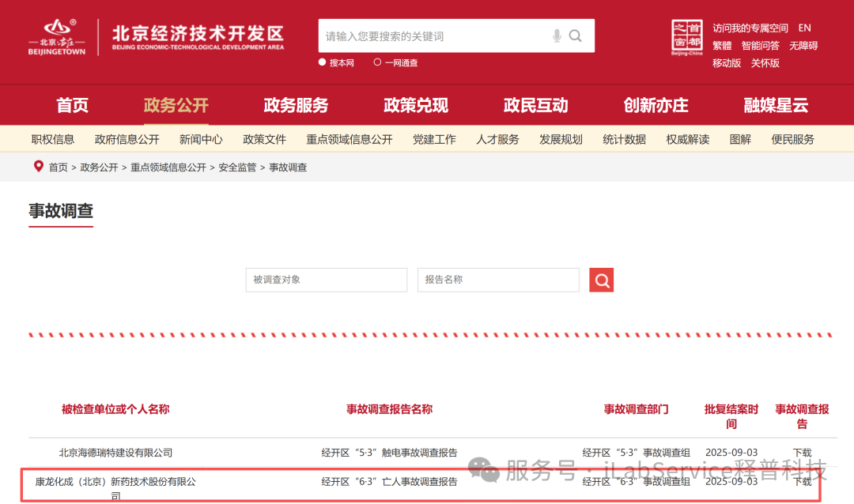Screen dimensions: 854x504
Task: Switch language with the EN link
Action: click(804, 28)
